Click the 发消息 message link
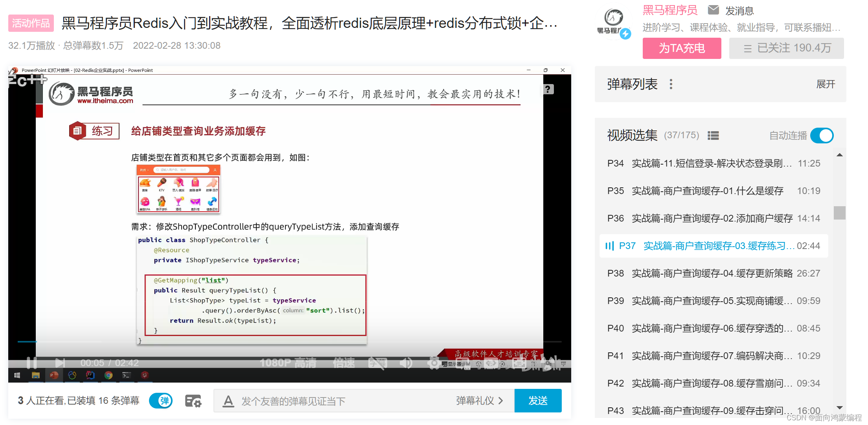Screen dimensions: 868x425 (x=739, y=11)
